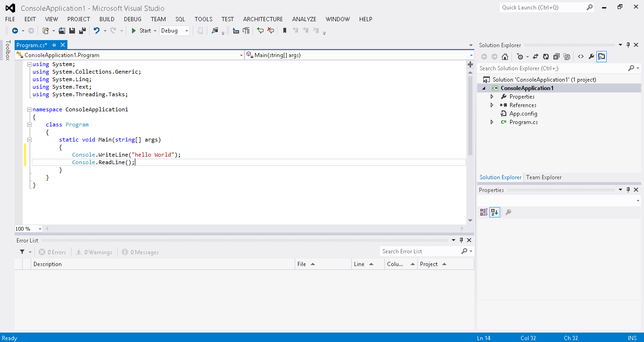This screenshot has height=342, width=644.
Task: Open Properties via the wrench icon
Action: click(x=592, y=56)
